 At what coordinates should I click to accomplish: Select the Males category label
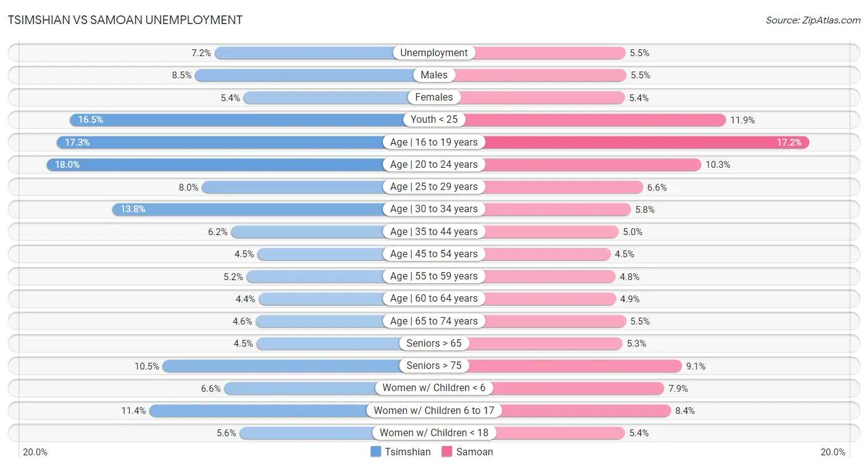tap(434, 75)
